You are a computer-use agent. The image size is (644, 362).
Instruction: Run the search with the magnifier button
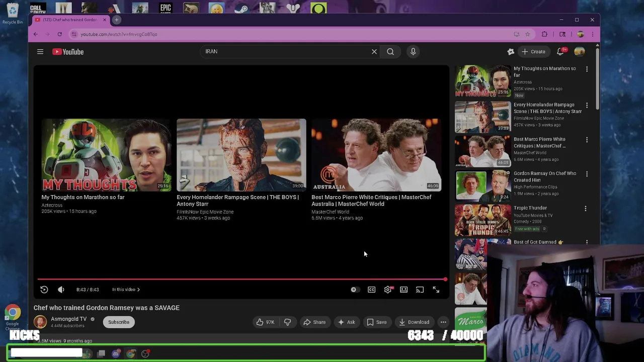390,51
